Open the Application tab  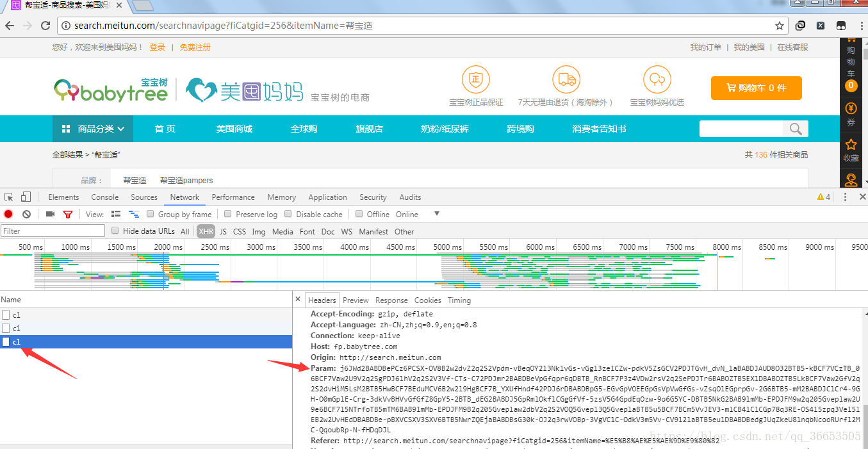(x=327, y=197)
